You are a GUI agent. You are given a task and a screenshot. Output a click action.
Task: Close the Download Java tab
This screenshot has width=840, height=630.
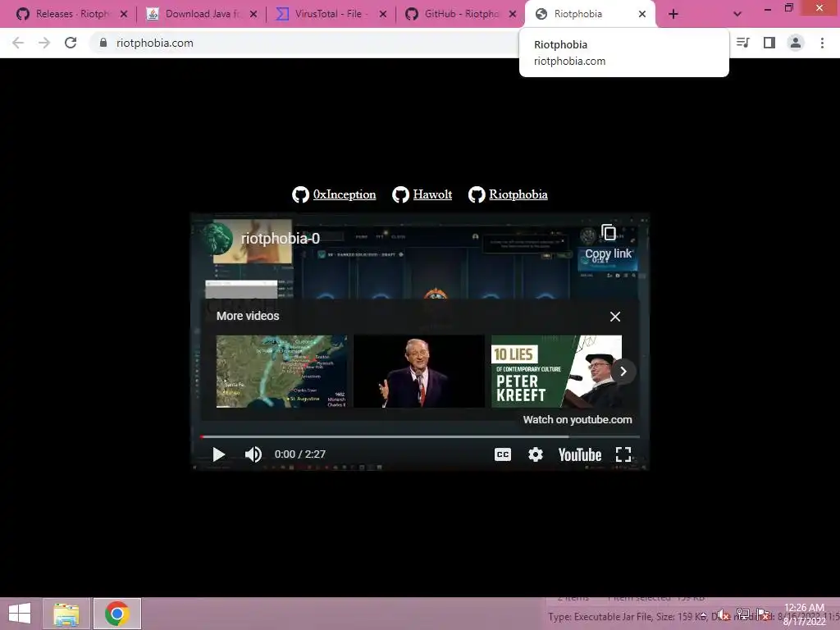253,14
